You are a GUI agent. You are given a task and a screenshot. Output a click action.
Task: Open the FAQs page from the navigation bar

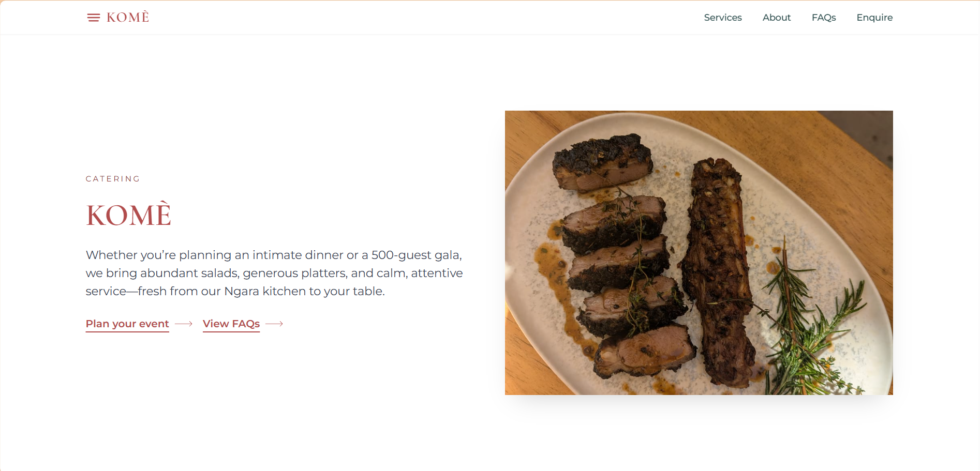(x=824, y=17)
